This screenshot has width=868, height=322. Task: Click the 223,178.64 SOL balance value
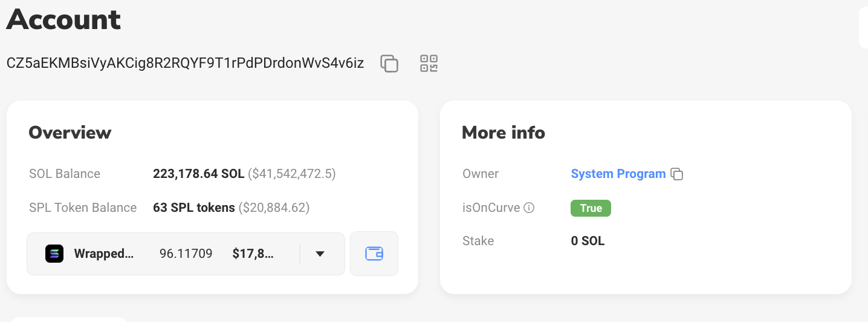click(x=199, y=174)
